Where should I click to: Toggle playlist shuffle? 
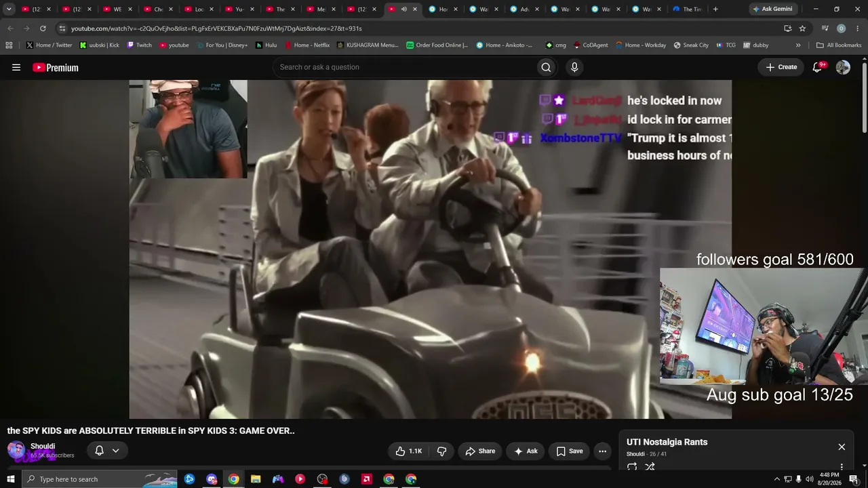pos(650,467)
